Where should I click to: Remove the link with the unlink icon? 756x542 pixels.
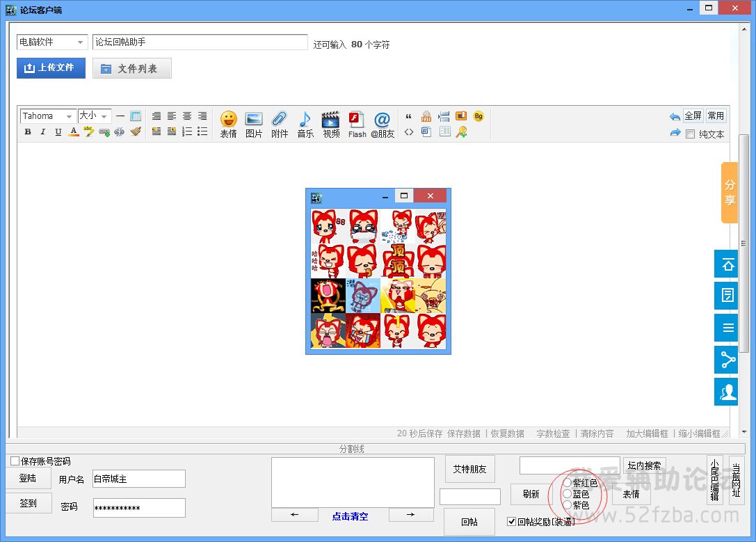tap(120, 131)
